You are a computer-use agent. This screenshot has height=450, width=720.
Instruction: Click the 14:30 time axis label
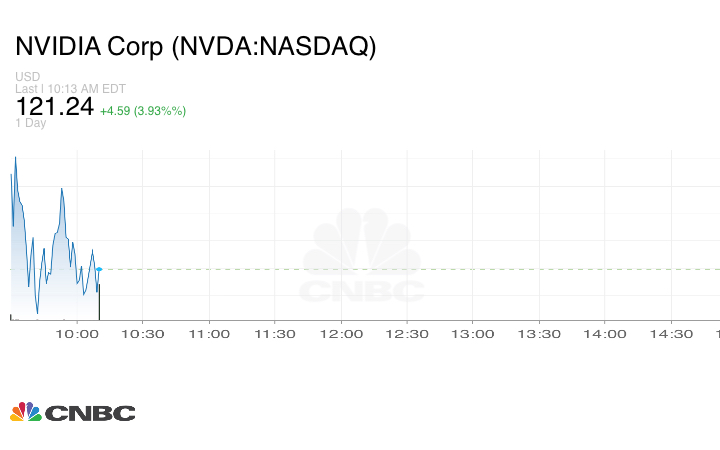click(671, 334)
